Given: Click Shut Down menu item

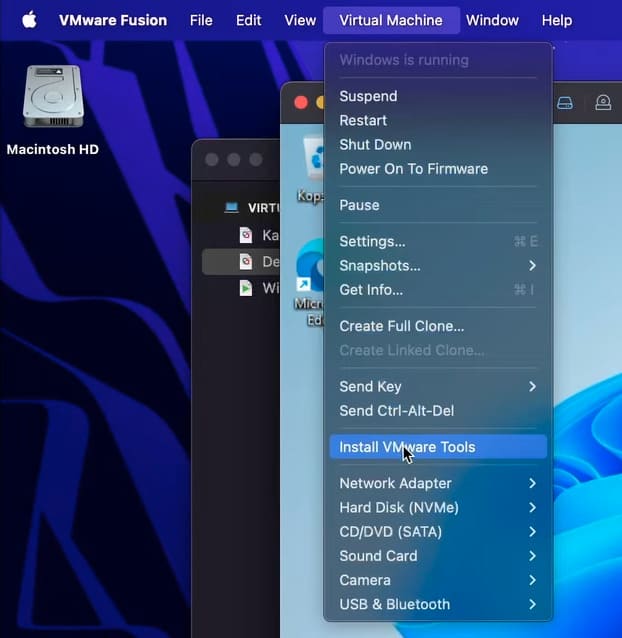Looking at the screenshot, I should point(375,145).
